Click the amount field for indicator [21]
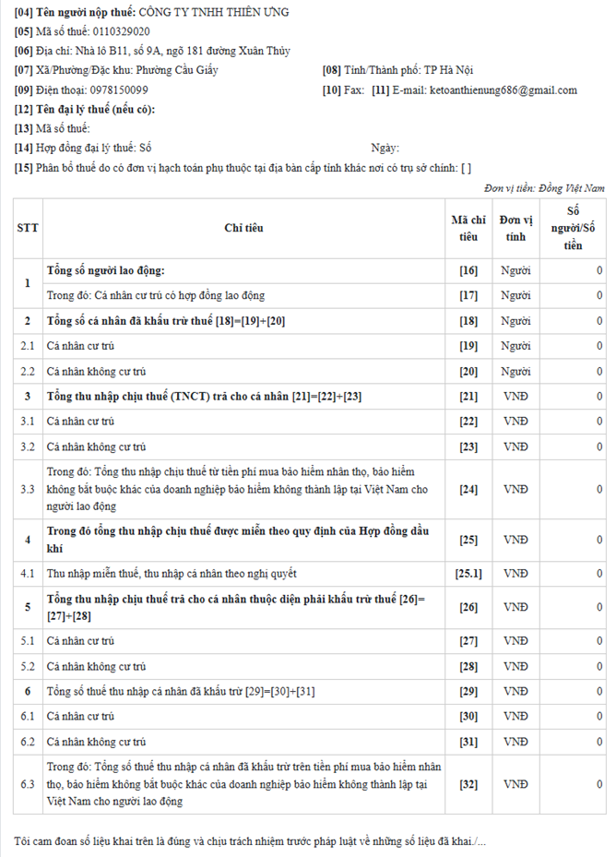 (x=573, y=396)
